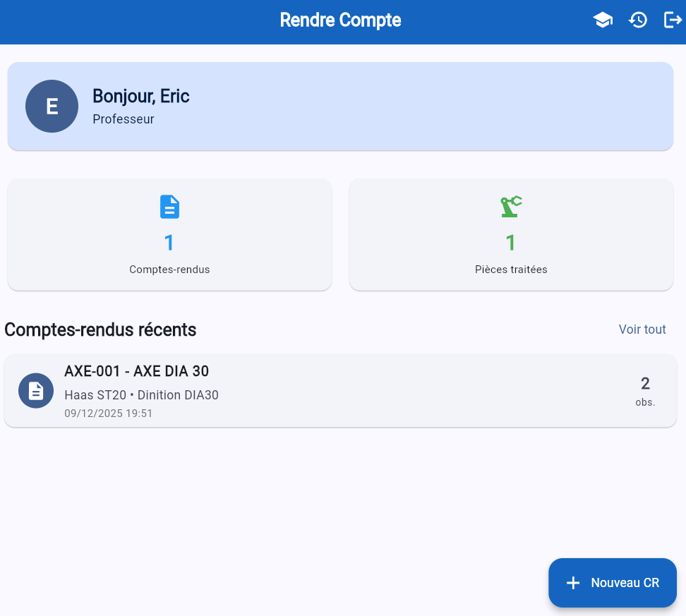Click the Eric avatar circle with E
Viewport: 686px width, 616px height.
52,106
